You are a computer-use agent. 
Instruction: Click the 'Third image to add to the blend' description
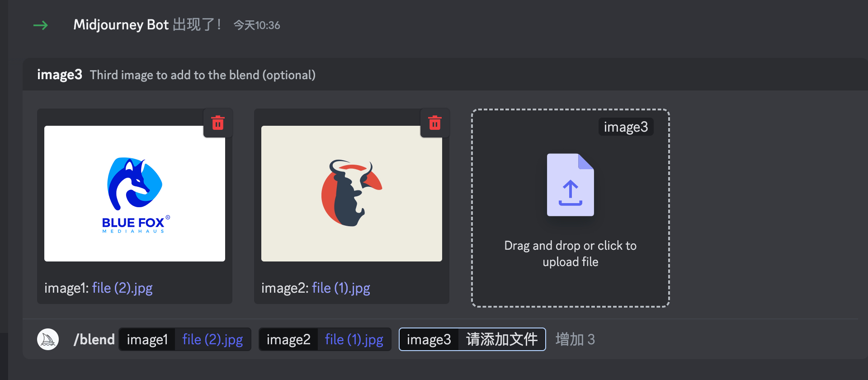tap(203, 75)
